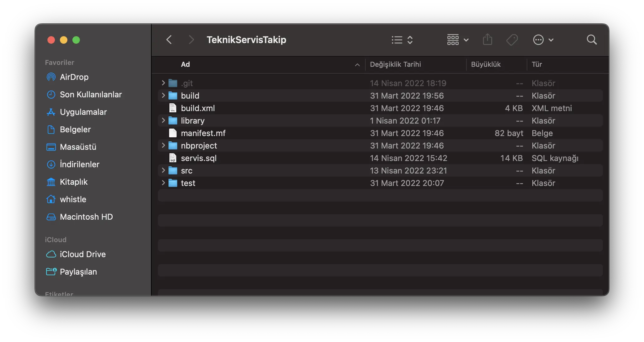Select the servis.sql file icon
Viewport: 644px width, 342px height.
pos(173,158)
